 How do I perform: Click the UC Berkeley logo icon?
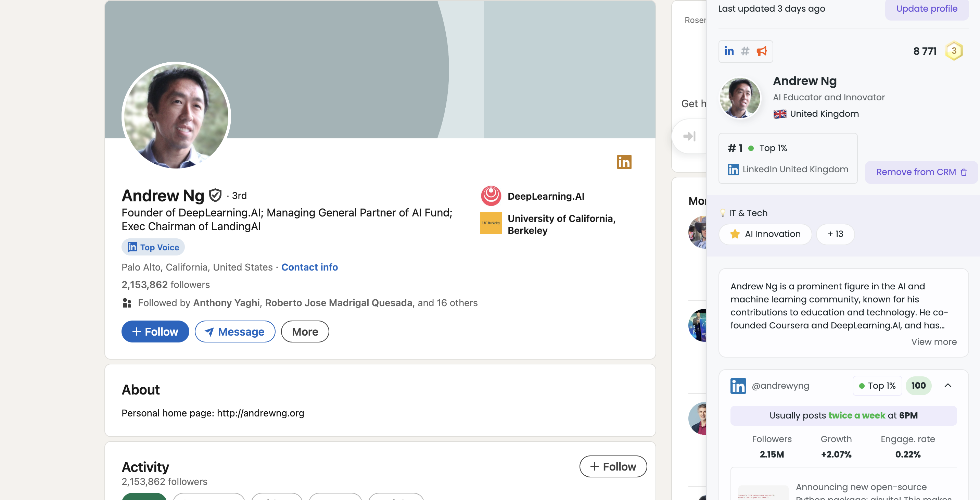pos(491,223)
